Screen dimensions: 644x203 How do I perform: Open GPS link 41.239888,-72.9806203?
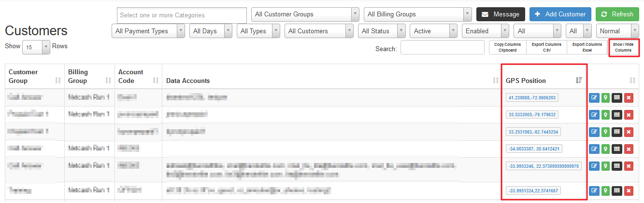point(532,97)
